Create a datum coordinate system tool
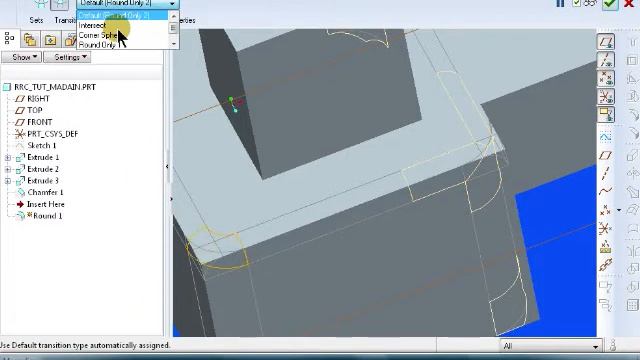Image resolution: width=640 pixels, height=360 pixels. coord(606,229)
